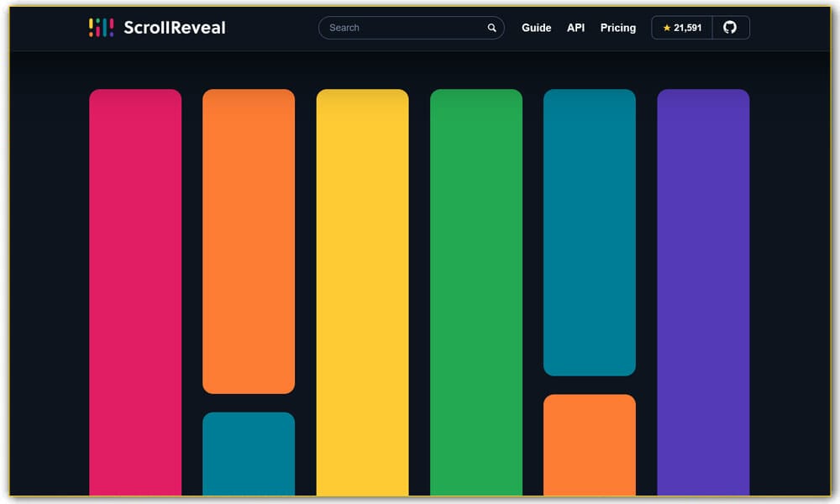Click the ScrollReveal logo icon
This screenshot has width=840, height=504.
tap(101, 27)
